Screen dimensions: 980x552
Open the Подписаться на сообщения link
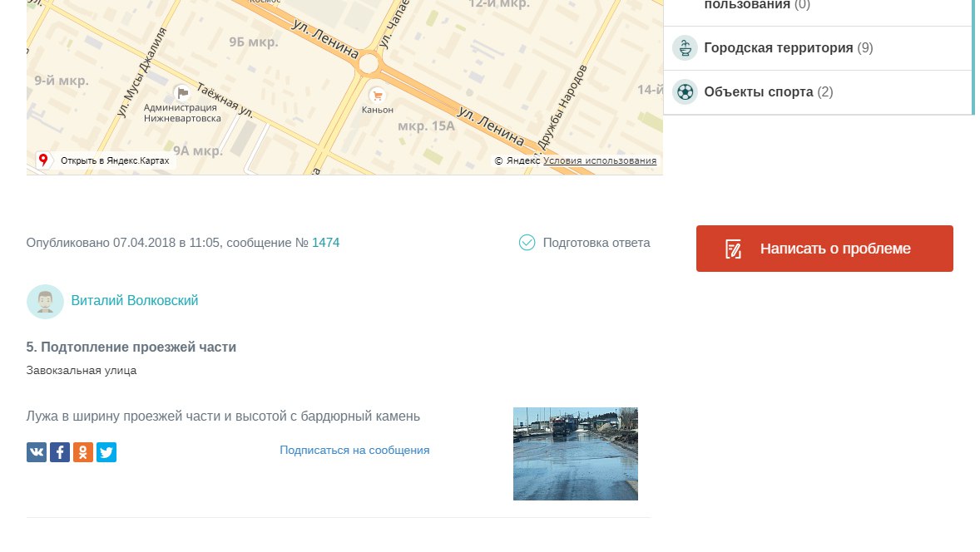tap(354, 451)
